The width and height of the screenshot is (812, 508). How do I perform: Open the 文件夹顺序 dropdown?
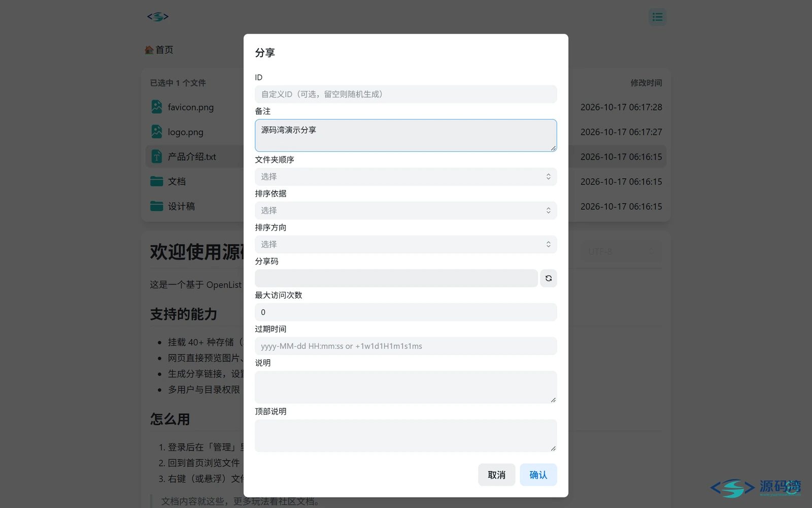click(x=406, y=177)
